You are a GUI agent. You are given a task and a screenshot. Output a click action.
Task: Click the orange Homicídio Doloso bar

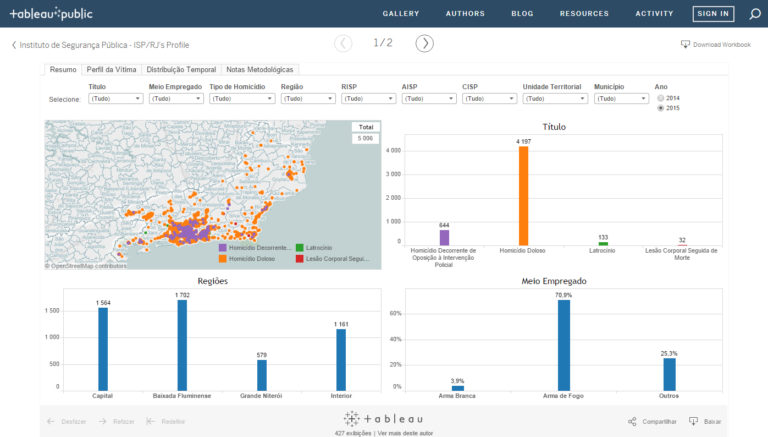[x=523, y=195]
